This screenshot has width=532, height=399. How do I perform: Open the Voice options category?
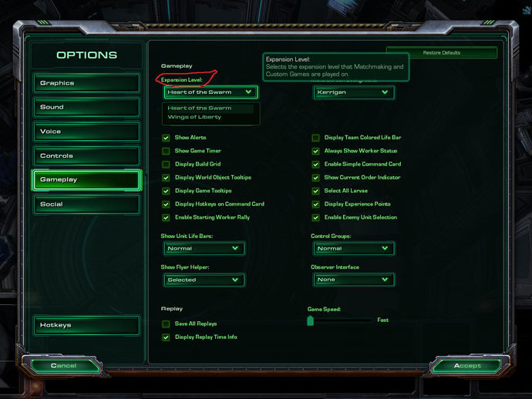click(86, 132)
